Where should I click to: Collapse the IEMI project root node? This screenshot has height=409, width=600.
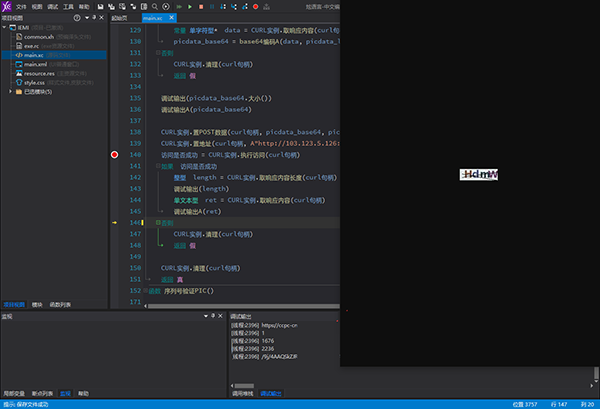point(4,28)
